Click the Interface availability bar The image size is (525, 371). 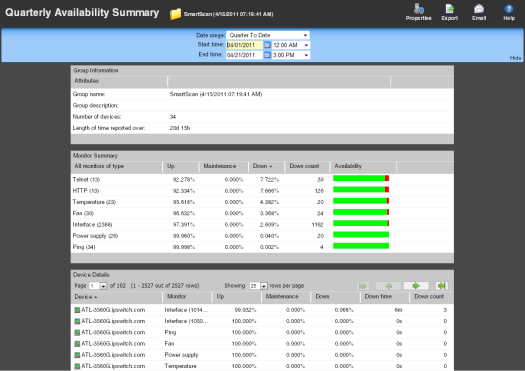pyautogui.click(x=361, y=223)
